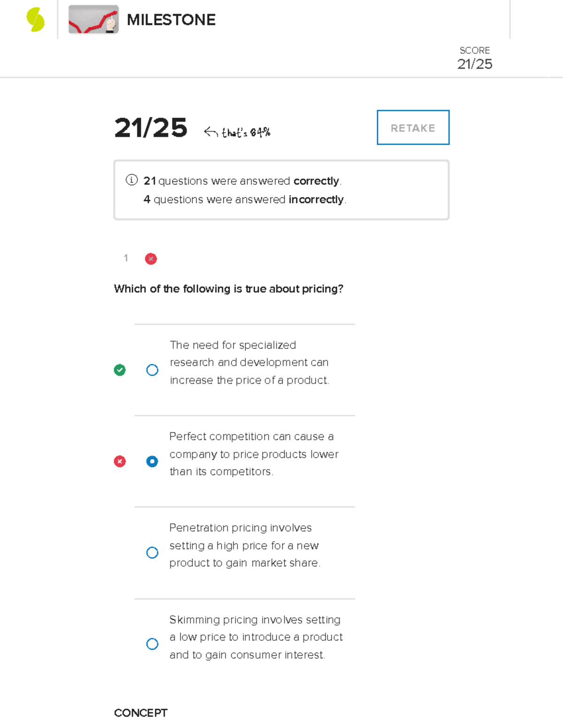This screenshot has height=728, width=563.
Task: Click the info icon in results box
Action: coord(132,180)
